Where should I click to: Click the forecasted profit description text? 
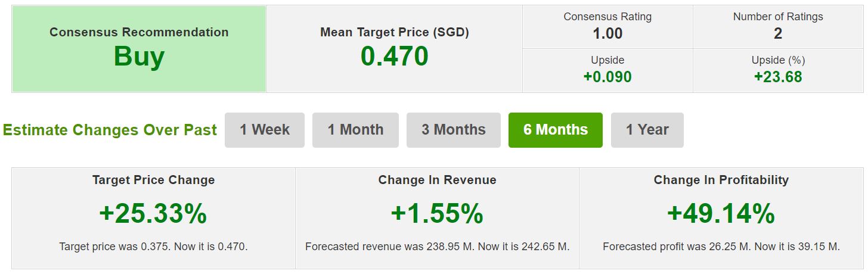coord(721,246)
